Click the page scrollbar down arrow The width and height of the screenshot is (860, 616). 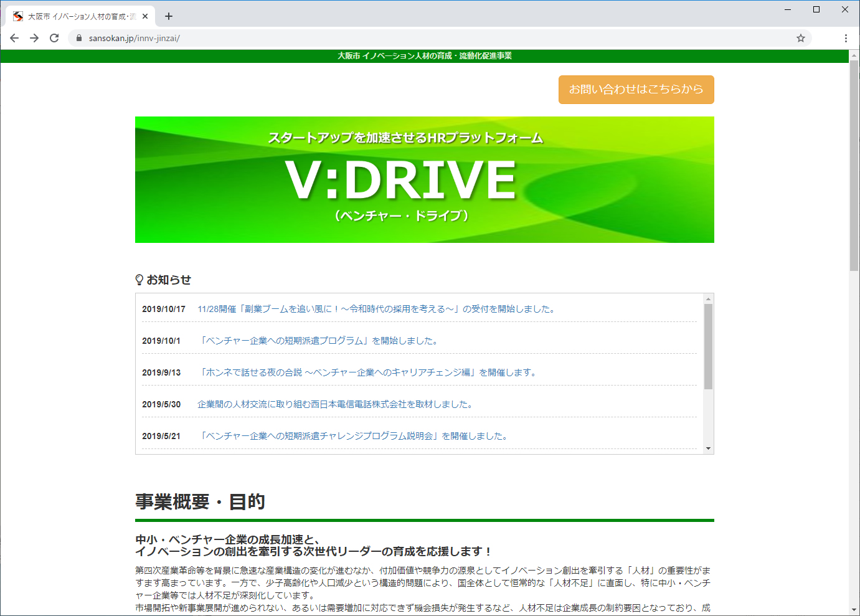(854, 610)
